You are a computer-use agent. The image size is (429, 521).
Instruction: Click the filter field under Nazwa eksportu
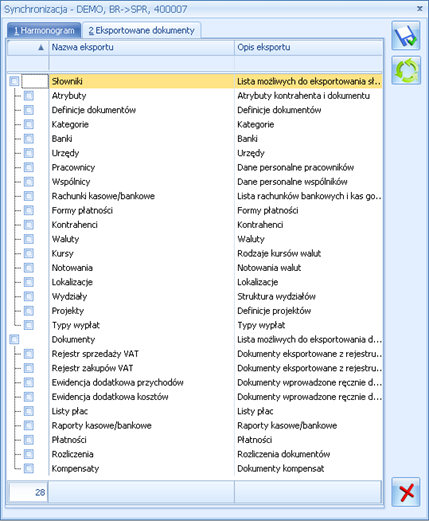tap(142, 63)
